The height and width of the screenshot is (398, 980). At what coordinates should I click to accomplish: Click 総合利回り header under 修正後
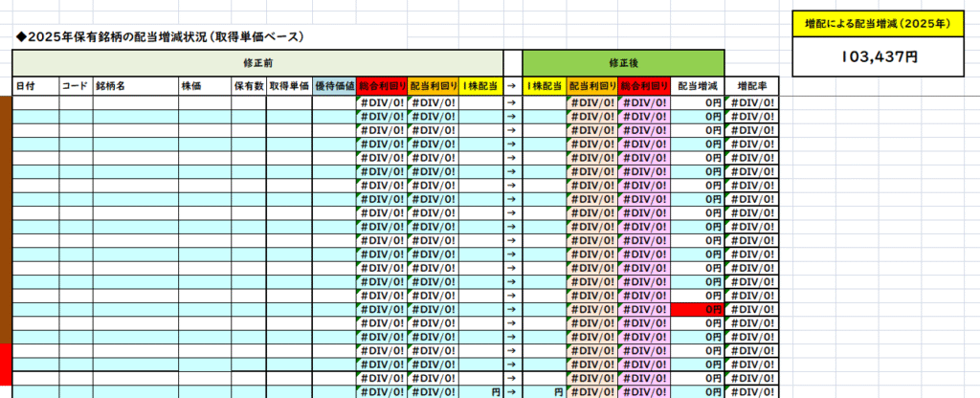(x=644, y=86)
